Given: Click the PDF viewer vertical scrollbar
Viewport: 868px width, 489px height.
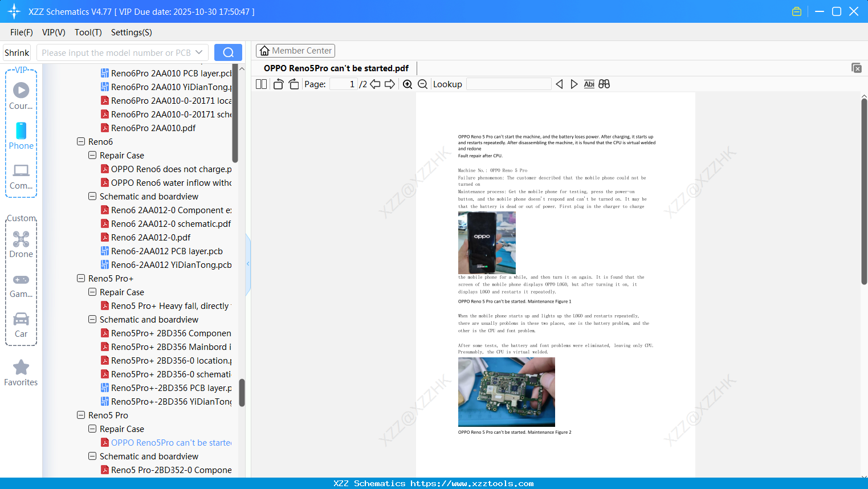Looking at the screenshot, I should tap(864, 191).
